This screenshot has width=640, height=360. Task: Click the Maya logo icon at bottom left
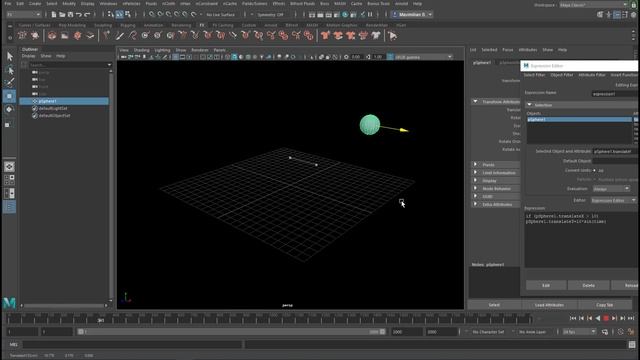click(9, 302)
